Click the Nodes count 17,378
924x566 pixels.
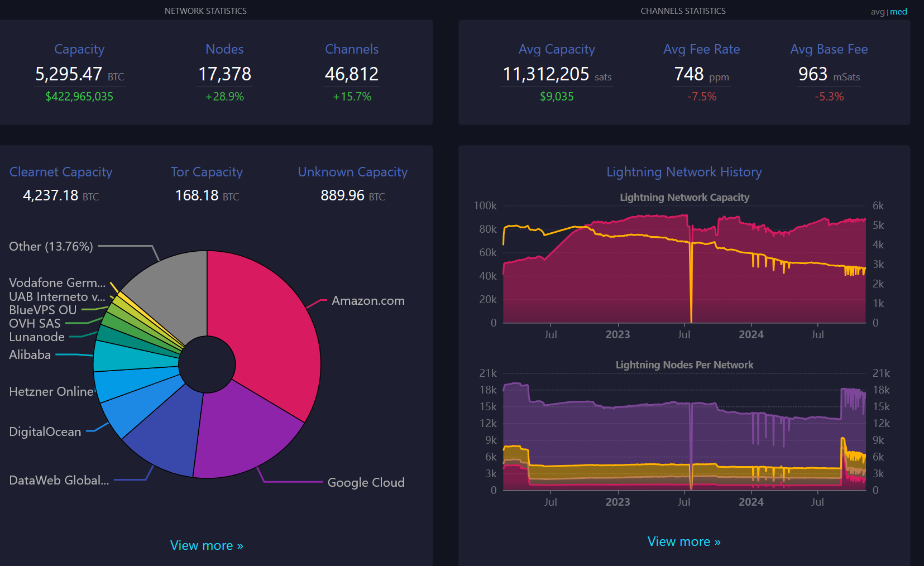pyautogui.click(x=224, y=74)
